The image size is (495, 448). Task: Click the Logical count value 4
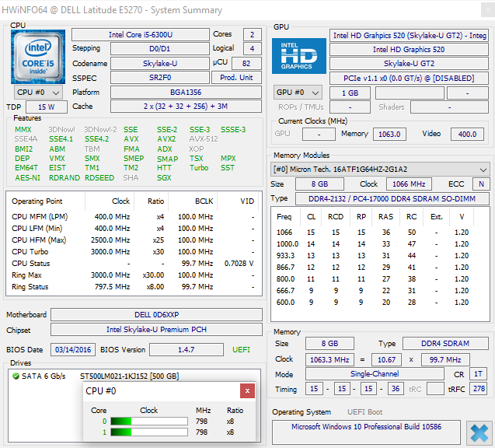(253, 49)
